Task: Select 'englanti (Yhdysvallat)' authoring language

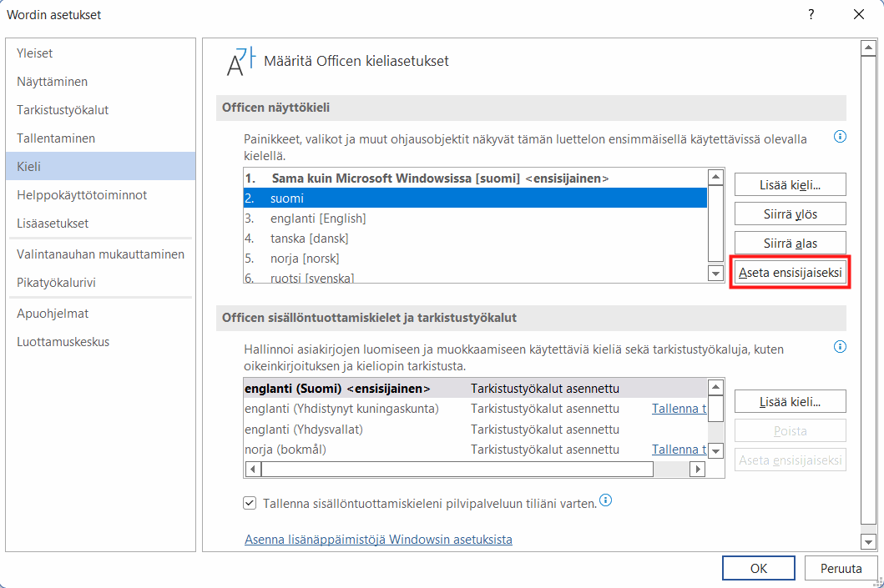Action: pos(475,430)
